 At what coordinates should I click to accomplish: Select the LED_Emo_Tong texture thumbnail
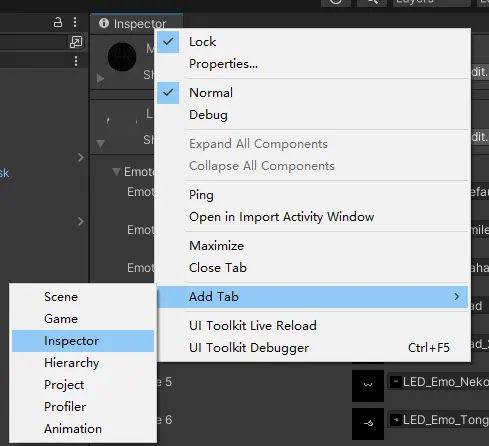click(368, 424)
